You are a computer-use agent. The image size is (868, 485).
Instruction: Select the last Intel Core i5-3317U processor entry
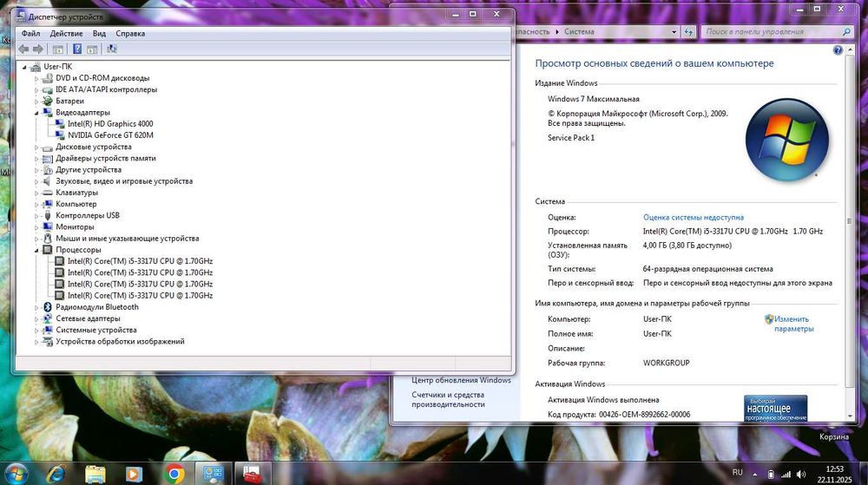(140, 295)
